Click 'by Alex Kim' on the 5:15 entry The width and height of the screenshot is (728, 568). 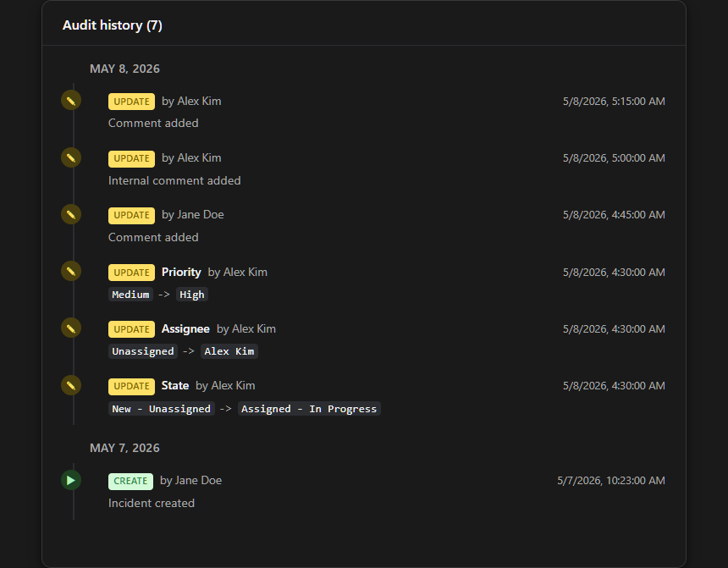(191, 102)
